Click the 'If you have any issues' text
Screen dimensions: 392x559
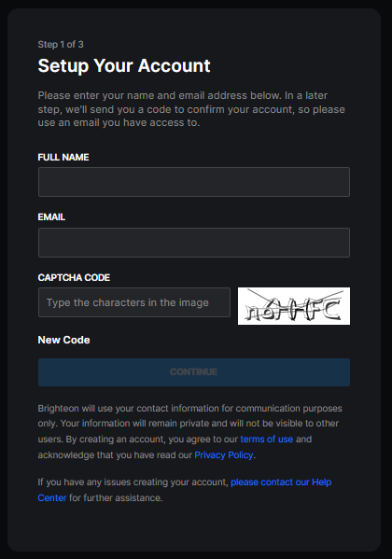(x=133, y=482)
